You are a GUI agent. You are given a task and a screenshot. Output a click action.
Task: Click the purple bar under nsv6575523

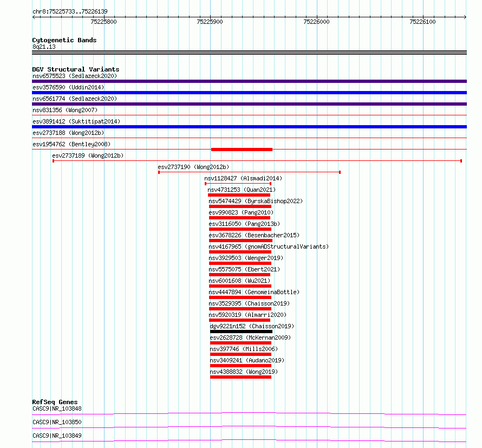pos(249,81)
